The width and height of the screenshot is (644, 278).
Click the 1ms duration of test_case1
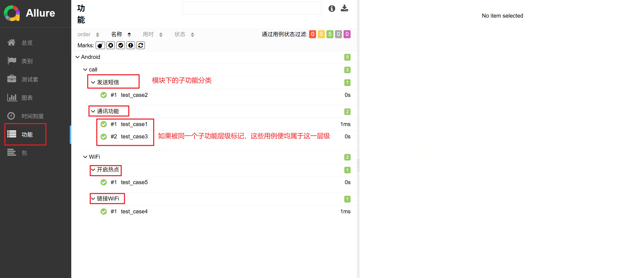[x=345, y=124]
